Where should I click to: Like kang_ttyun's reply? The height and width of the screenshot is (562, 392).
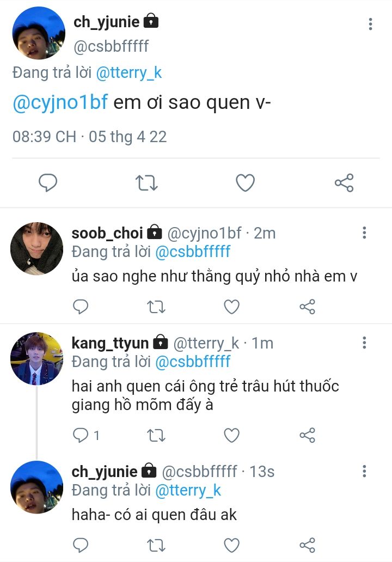[x=232, y=435]
